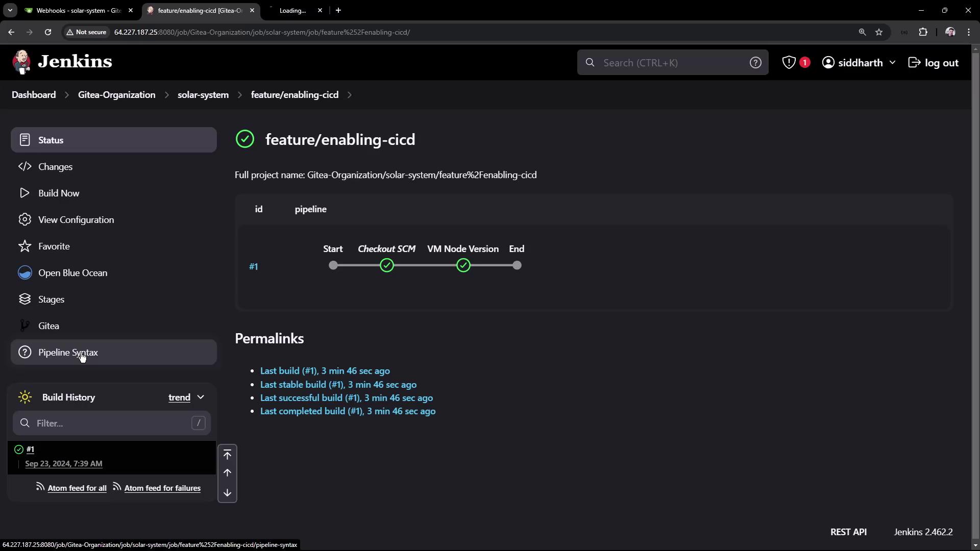The image size is (980, 551).
Task: Click the Gitea branch icon
Action: coord(24,326)
